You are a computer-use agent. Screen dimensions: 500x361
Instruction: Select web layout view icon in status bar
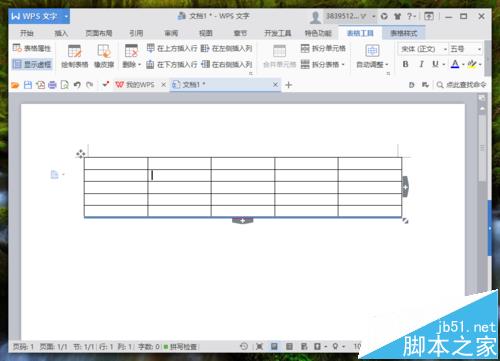[x=304, y=347]
